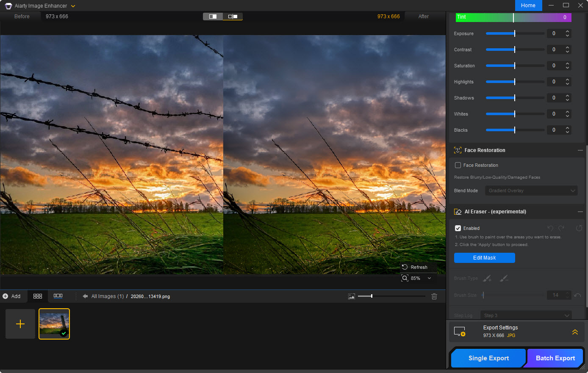Select filmstrip thumbnail view icon
The image size is (588, 373).
tap(58, 296)
